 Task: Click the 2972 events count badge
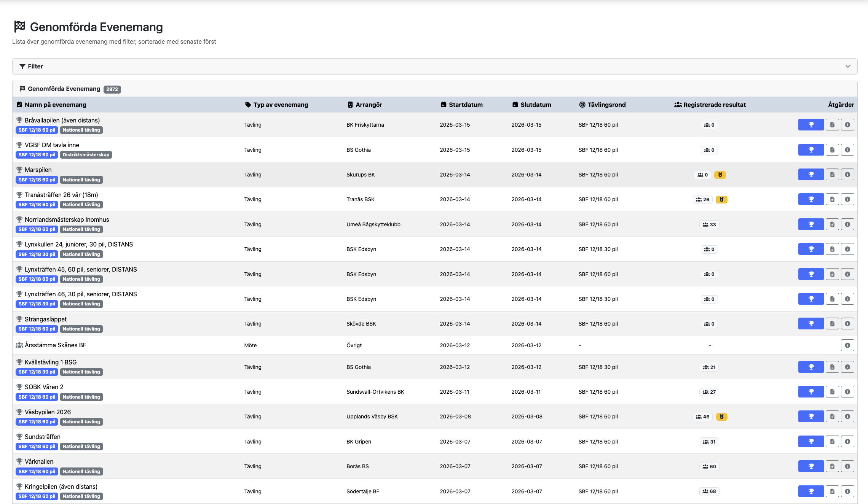pyautogui.click(x=112, y=89)
